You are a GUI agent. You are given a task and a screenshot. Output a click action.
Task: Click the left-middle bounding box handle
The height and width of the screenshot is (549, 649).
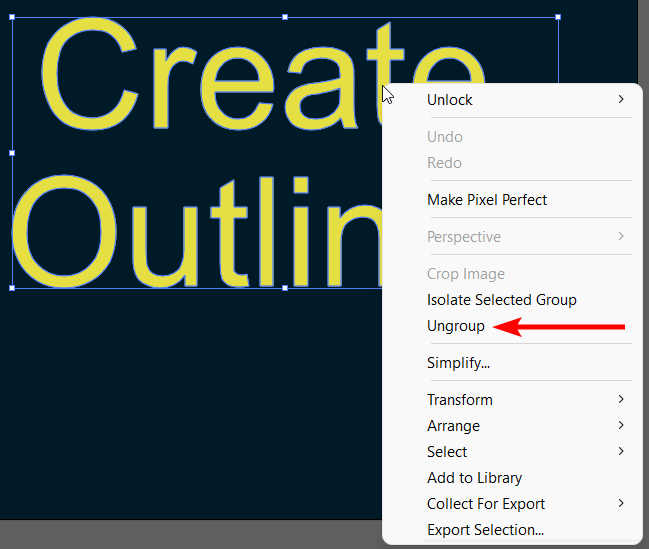(x=12, y=153)
